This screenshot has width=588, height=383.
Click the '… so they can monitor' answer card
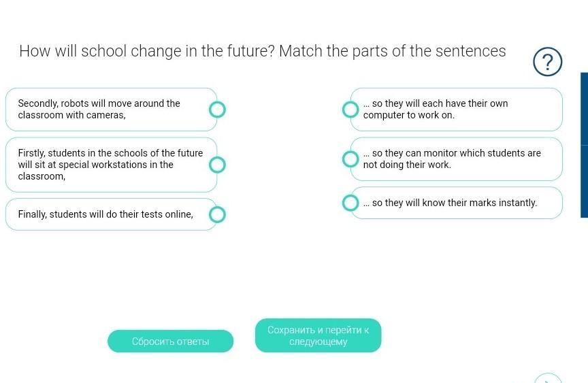(x=459, y=159)
